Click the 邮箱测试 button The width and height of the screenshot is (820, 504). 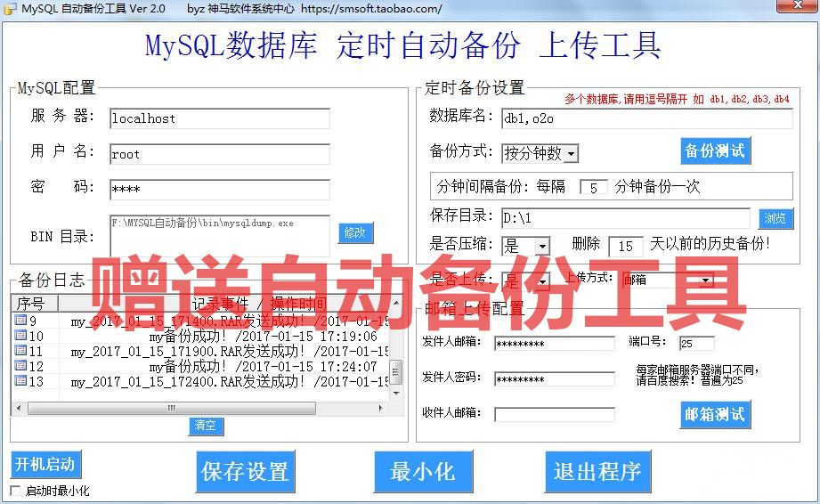(x=715, y=415)
